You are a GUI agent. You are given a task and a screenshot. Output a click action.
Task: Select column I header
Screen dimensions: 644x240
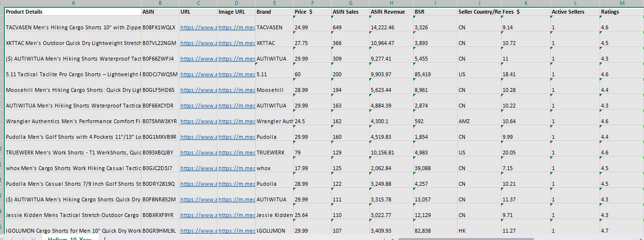point(435,3)
